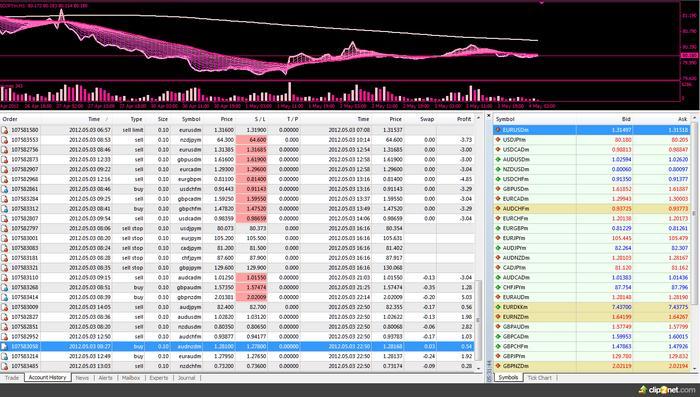The height and width of the screenshot is (397, 700).
Task: Sort orders by the Profit column header
Action: click(x=463, y=119)
